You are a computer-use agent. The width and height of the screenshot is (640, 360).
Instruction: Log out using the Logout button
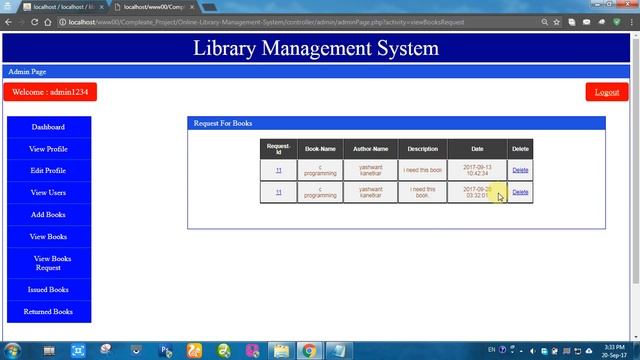[x=607, y=92]
